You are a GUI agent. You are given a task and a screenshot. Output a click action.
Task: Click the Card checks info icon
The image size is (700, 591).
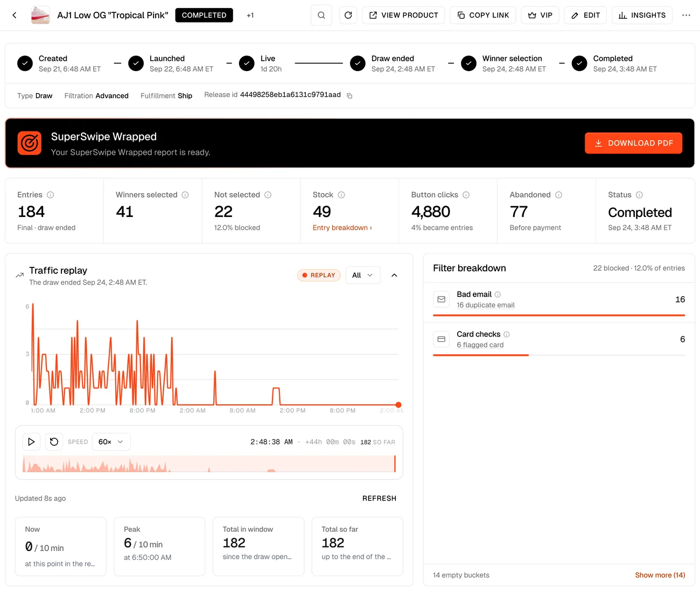point(507,334)
